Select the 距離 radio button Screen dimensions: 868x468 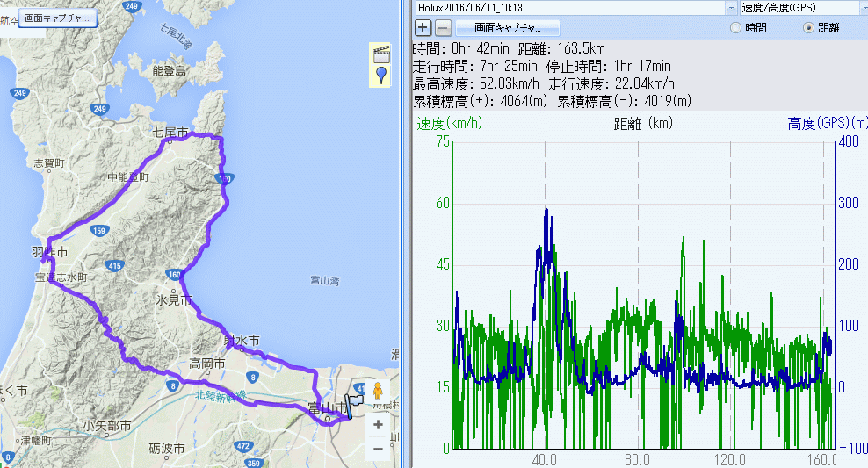click(x=808, y=28)
